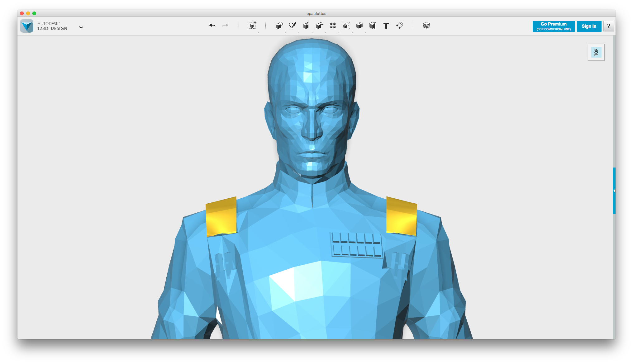Expand the 123D Design application menu chevron
This screenshot has height=364, width=633.
click(x=81, y=27)
